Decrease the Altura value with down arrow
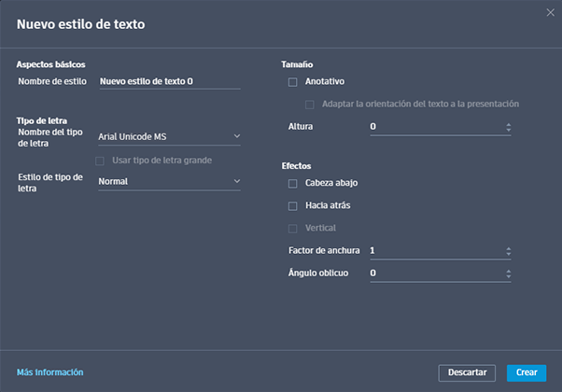562x392 pixels. click(x=508, y=130)
